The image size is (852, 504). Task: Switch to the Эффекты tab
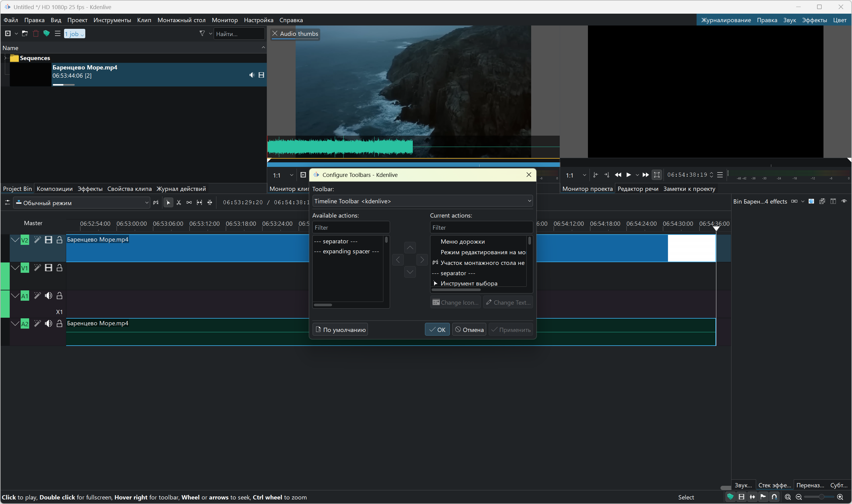(90, 189)
